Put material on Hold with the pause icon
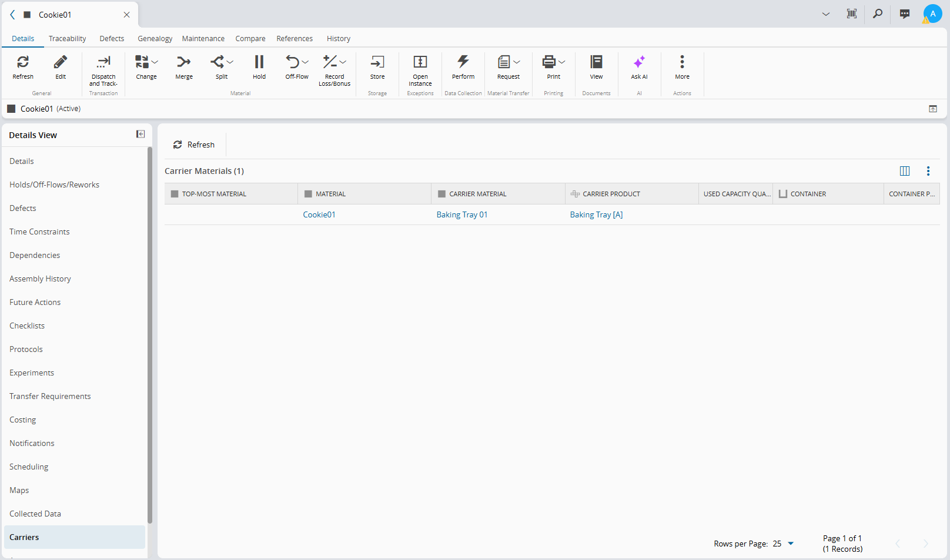 pos(259,62)
